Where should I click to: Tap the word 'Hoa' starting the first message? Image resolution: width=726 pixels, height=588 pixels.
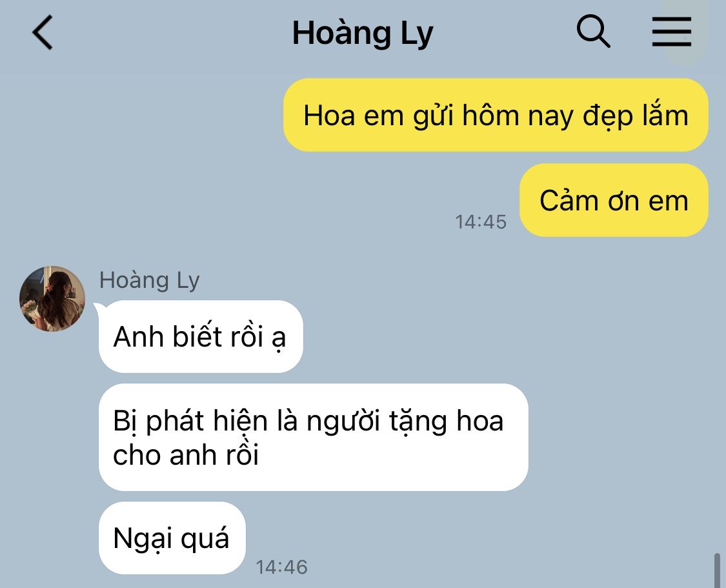pyautogui.click(x=329, y=115)
